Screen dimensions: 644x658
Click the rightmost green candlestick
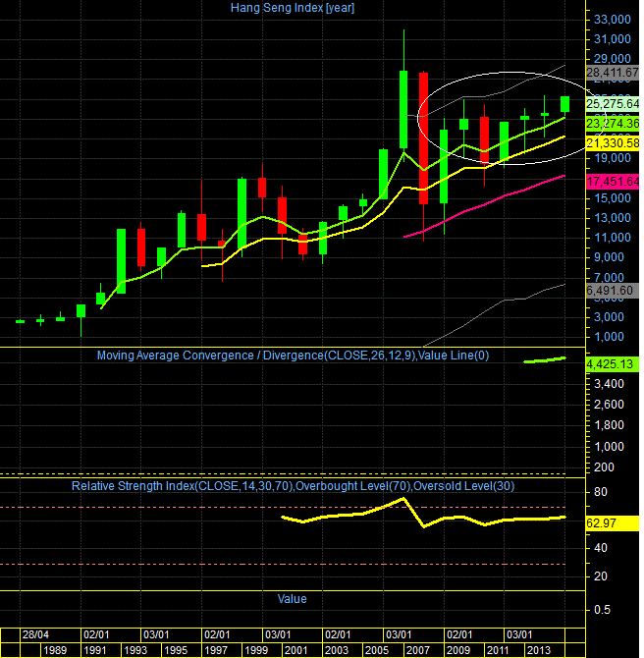[565, 104]
